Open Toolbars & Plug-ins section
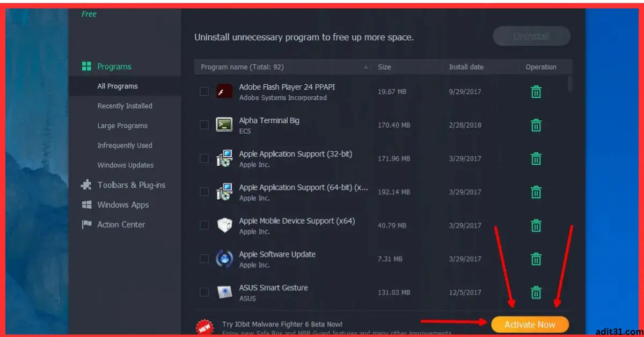Viewport: 644px width, 337px height. (x=131, y=185)
